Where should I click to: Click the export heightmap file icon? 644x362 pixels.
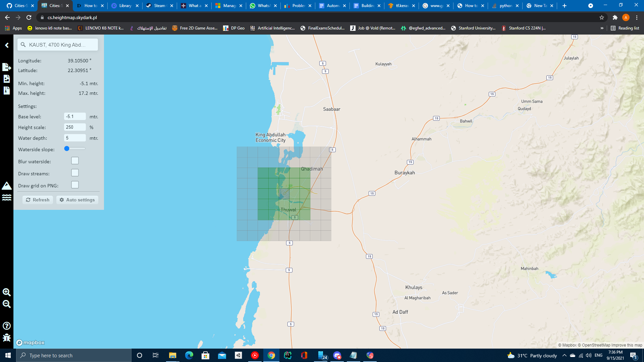coord(7,67)
